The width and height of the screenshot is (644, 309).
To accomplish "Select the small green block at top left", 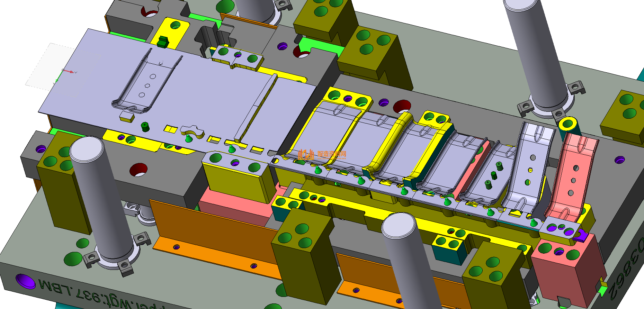I will (x=162, y=42).
